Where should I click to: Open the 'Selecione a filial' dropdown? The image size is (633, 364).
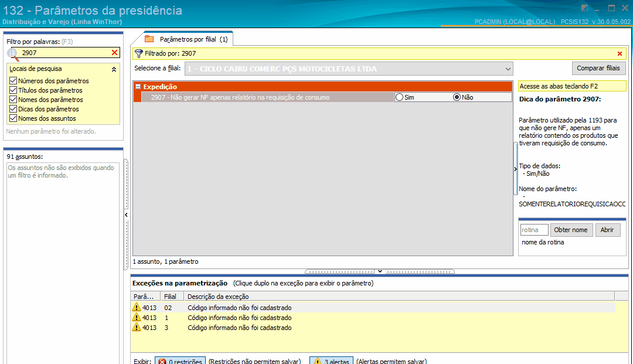click(508, 69)
